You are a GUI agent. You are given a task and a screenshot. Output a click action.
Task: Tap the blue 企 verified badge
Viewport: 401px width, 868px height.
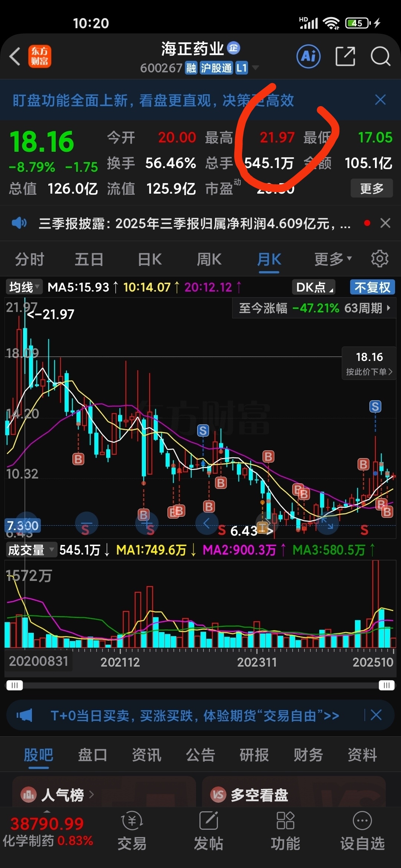(x=234, y=48)
